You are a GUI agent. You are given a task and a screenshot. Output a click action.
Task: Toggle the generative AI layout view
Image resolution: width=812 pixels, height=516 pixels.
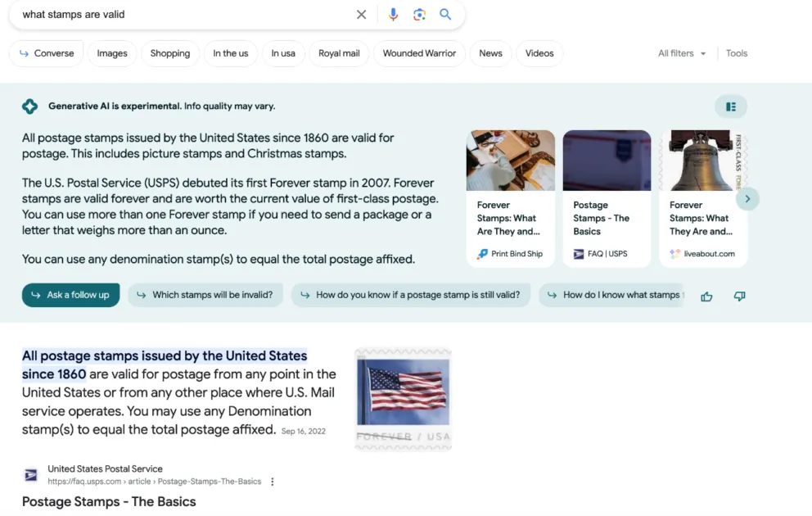tap(730, 106)
